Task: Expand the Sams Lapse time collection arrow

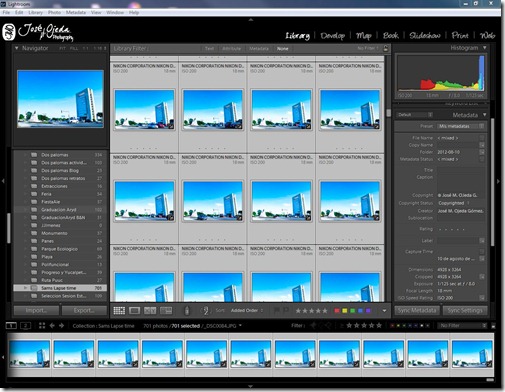Action: click(x=25, y=288)
